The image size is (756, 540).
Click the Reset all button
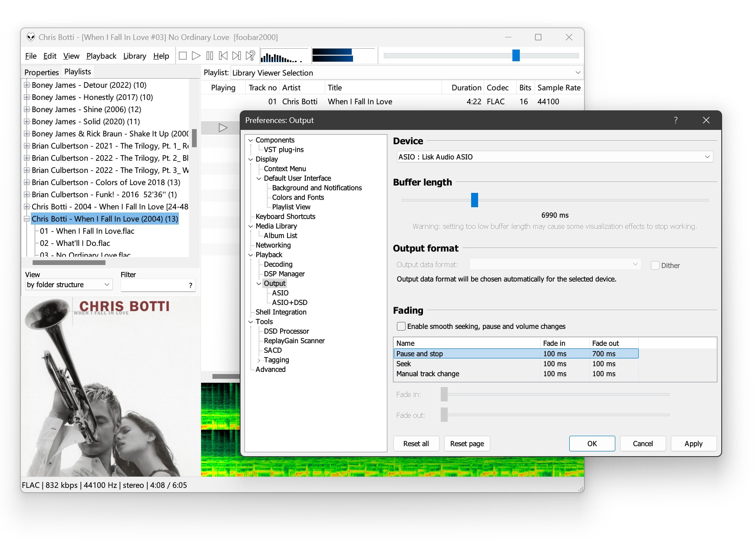(x=416, y=444)
